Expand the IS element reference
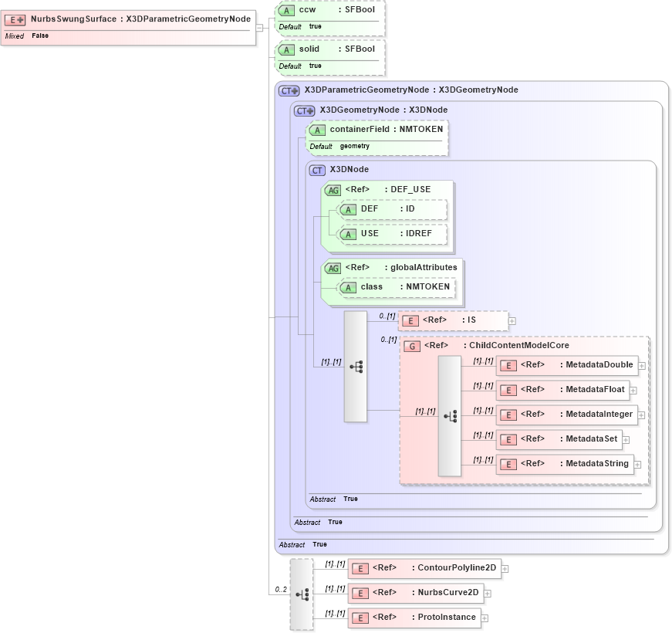The height and width of the screenshot is (633, 672). click(x=512, y=321)
